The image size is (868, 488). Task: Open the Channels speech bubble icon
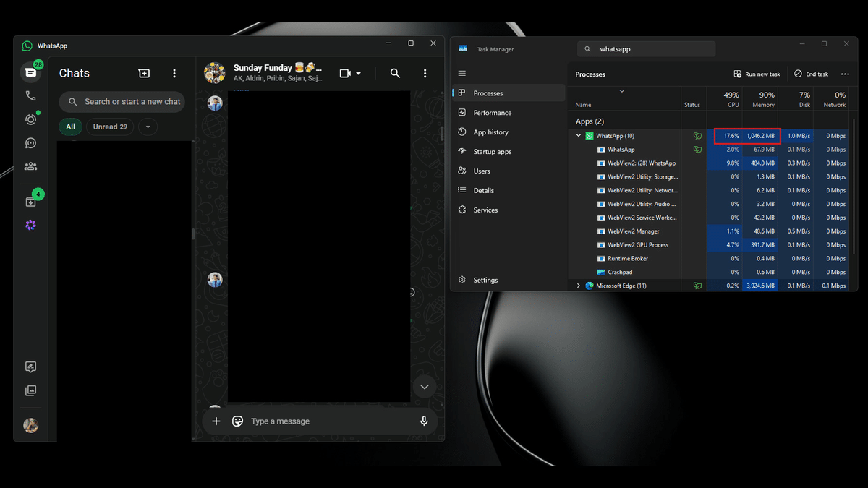tap(30, 143)
